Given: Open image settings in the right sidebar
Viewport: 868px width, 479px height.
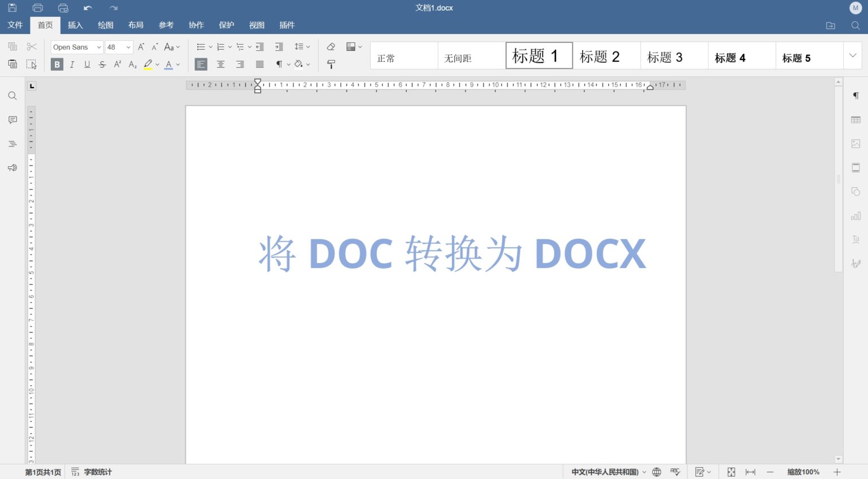Looking at the screenshot, I should pos(856,144).
